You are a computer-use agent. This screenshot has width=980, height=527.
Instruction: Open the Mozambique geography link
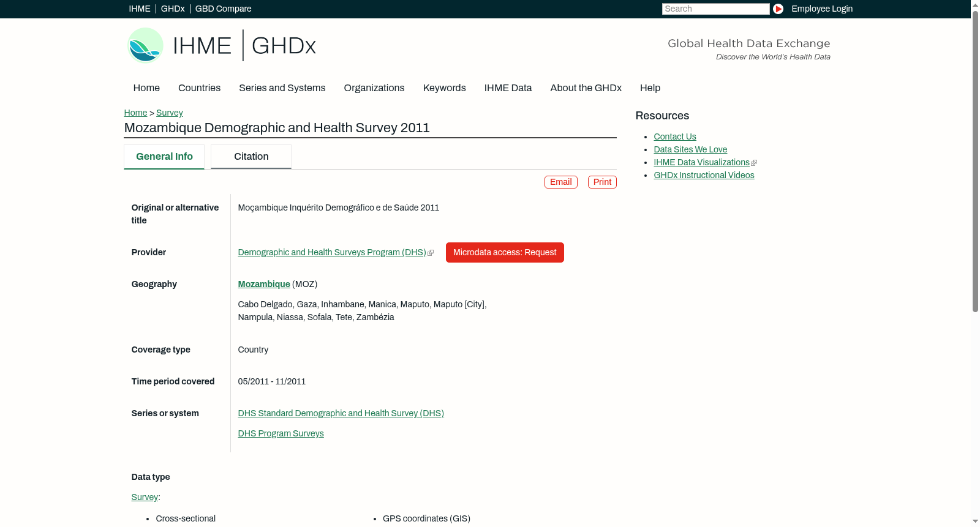coord(264,284)
